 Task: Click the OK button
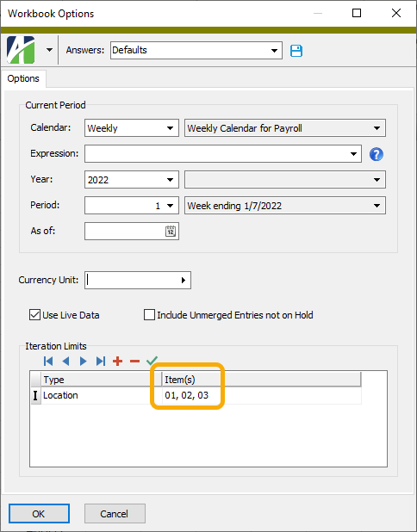coord(39,514)
